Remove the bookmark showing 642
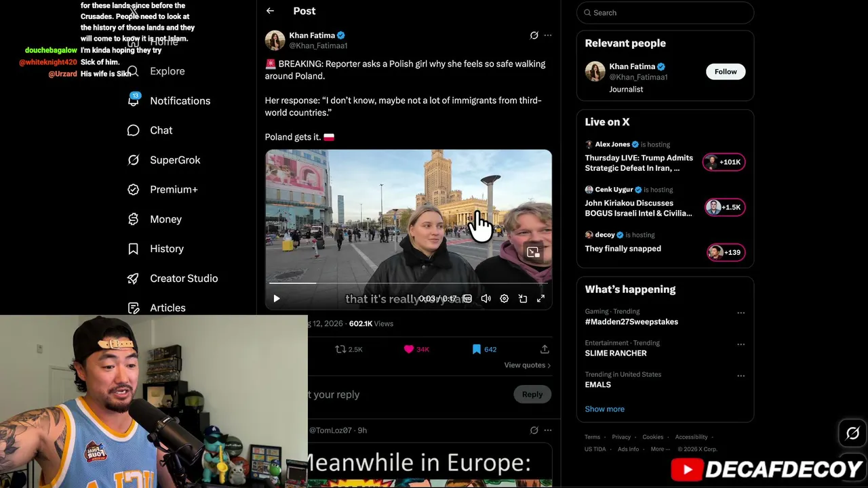 [484, 349]
